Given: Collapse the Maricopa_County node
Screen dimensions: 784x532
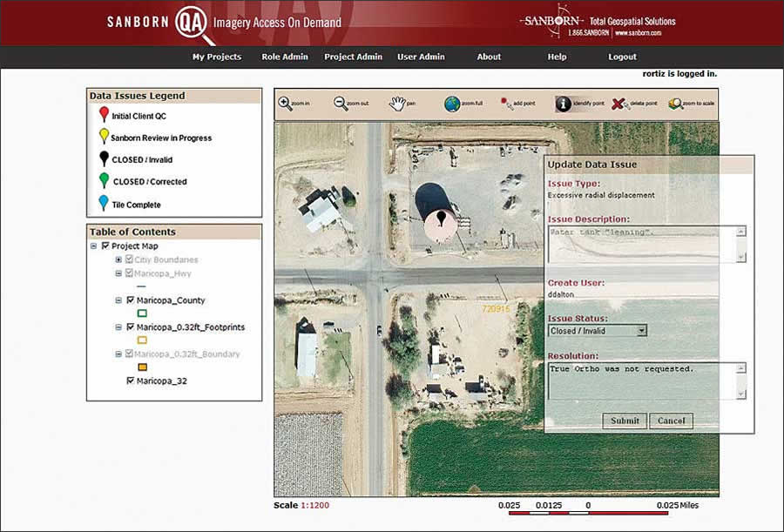Looking at the screenshot, I should (118, 300).
